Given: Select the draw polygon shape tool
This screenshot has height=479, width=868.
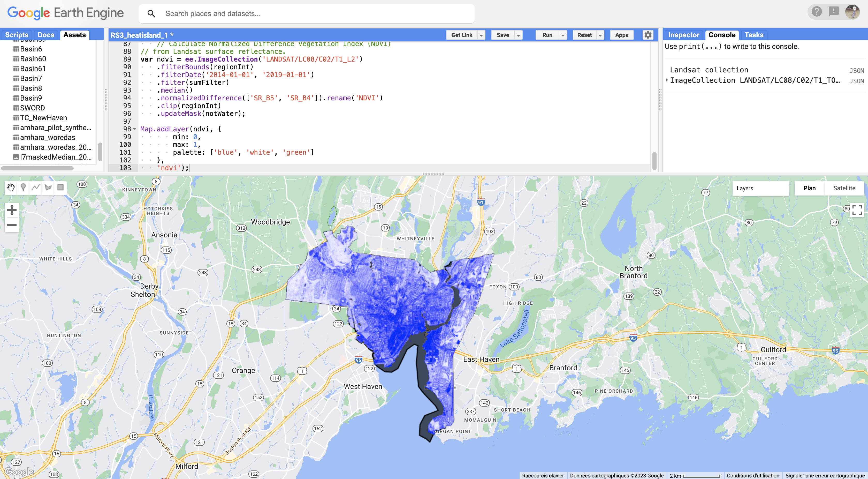Looking at the screenshot, I should click(x=48, y=188).
